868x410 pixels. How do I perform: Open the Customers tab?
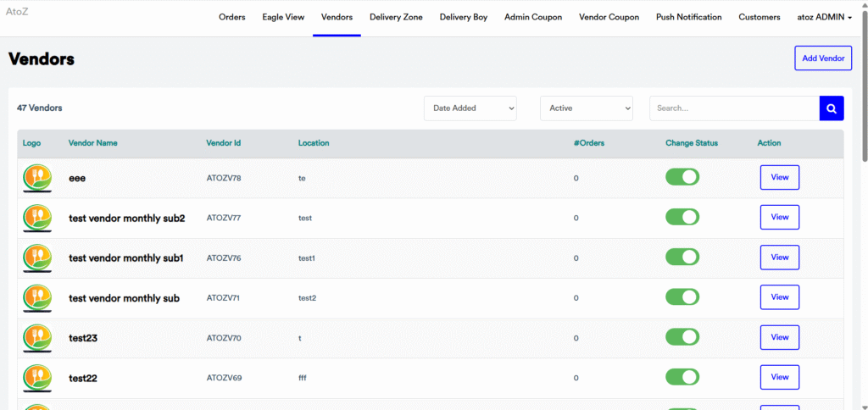[759, 17]
